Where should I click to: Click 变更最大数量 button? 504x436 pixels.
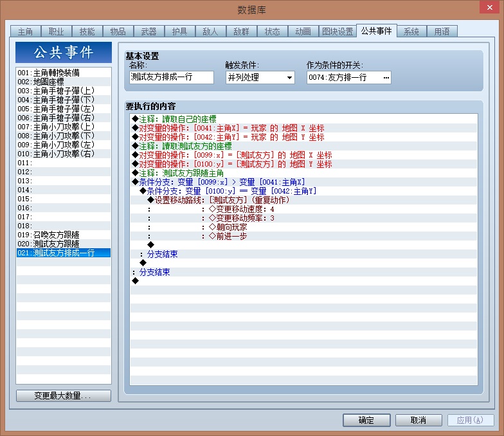[64, 395]
